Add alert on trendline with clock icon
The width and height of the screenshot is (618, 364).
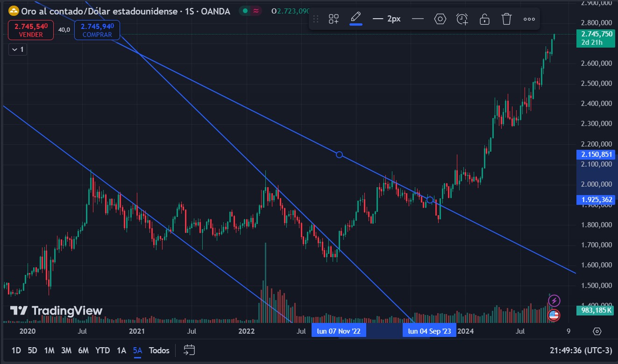462,19
